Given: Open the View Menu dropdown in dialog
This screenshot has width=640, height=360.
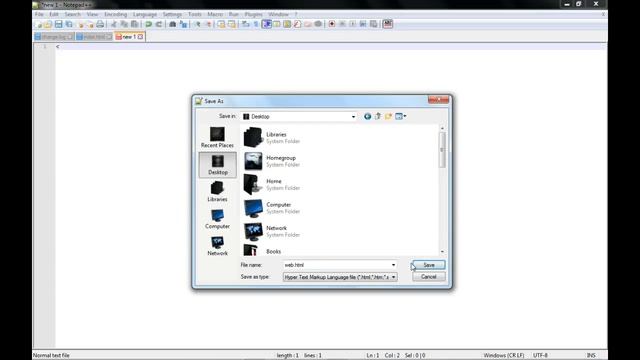Looking at the screenshot, I should click(x=401, y=116).
